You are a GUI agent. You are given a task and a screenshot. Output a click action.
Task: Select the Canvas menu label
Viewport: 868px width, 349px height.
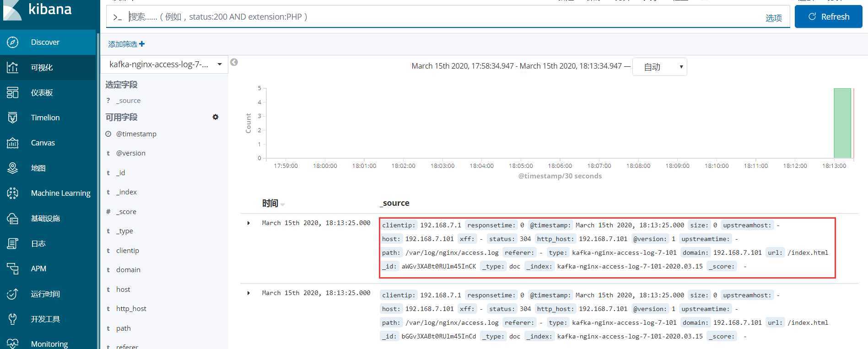click(x=43, y=143)
